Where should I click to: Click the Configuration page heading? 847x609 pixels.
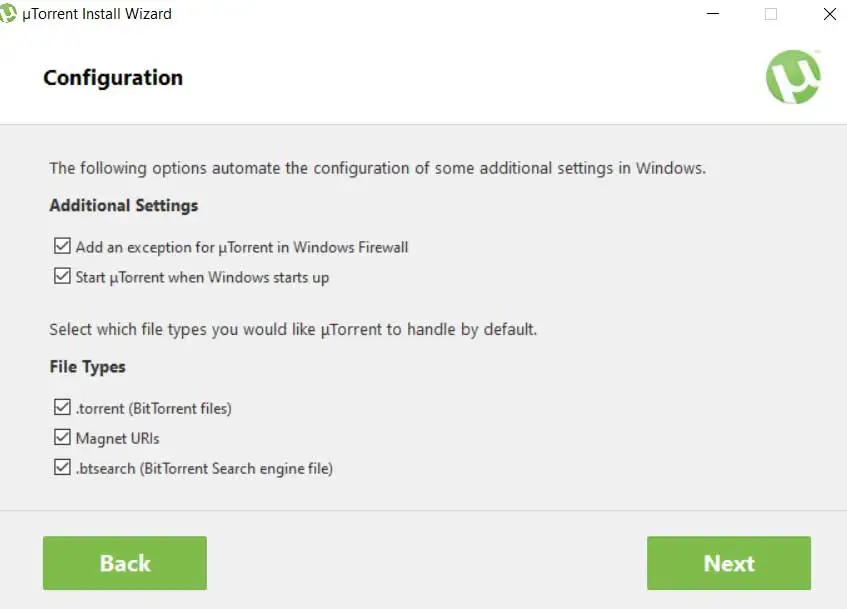click(x=113, y=78)
